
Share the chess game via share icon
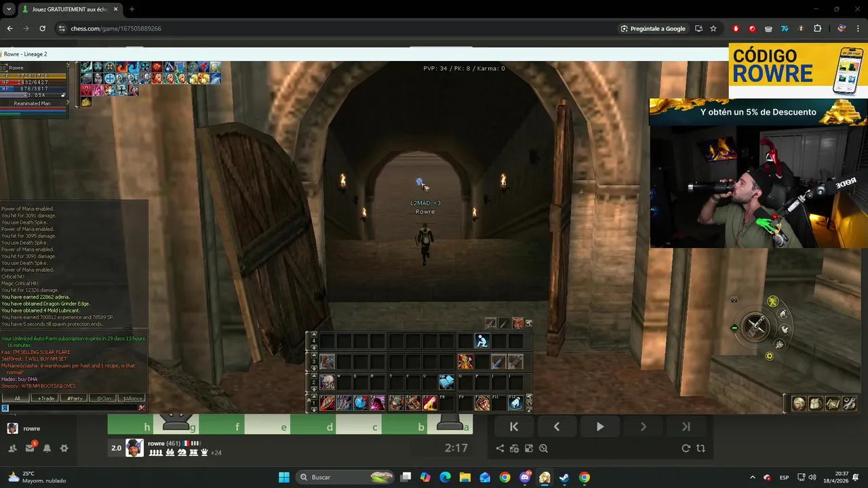[500, 448]
